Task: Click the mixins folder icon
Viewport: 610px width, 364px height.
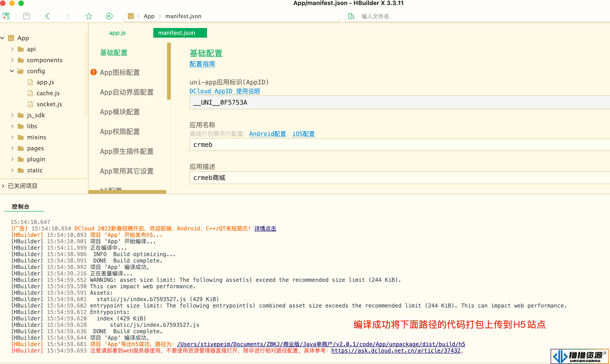Action: tap(21, 137)
